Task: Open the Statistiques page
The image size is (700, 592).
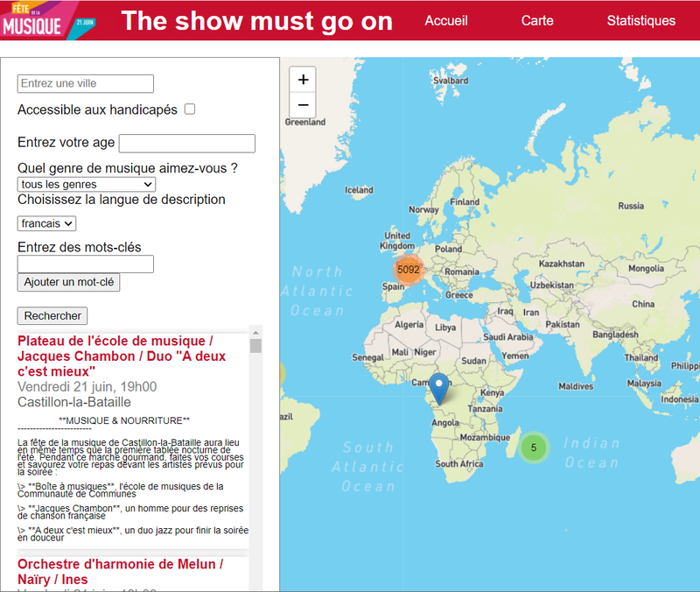Action: pyautogui.click(x=641, y=21)
